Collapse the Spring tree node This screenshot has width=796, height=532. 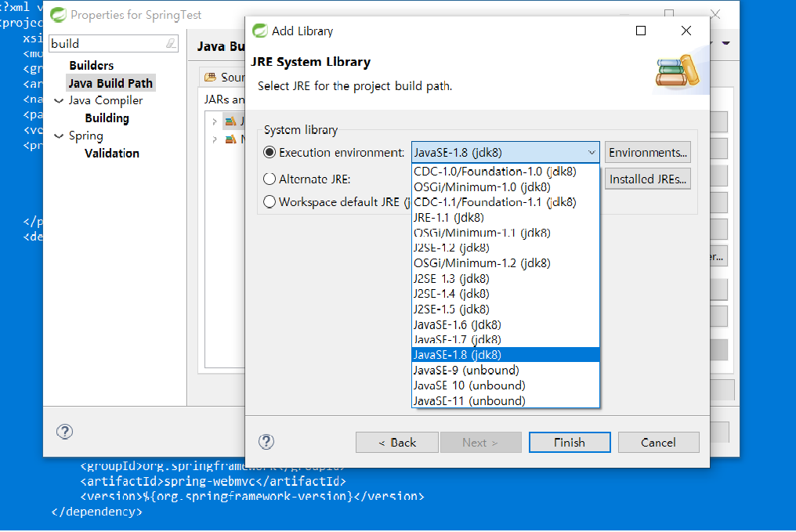click(x=59, y=136)
